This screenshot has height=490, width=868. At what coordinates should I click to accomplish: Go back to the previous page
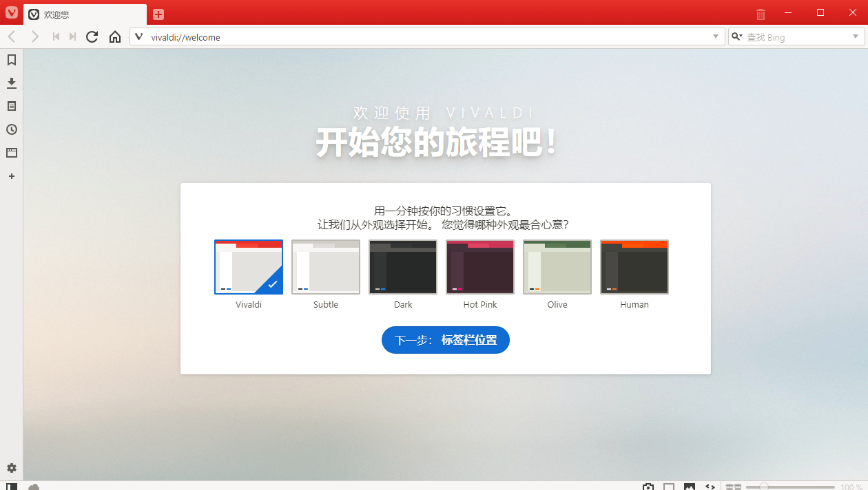(x=12, y=37)
